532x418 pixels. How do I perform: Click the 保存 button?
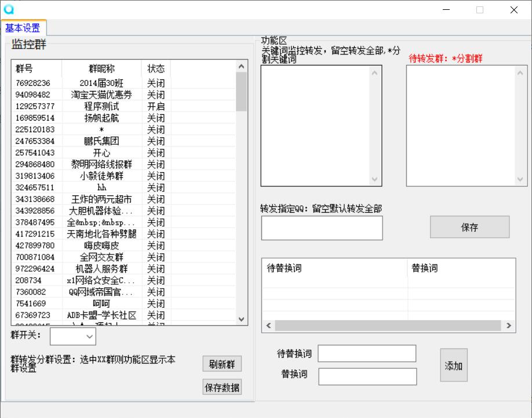[x=469, y=227]
